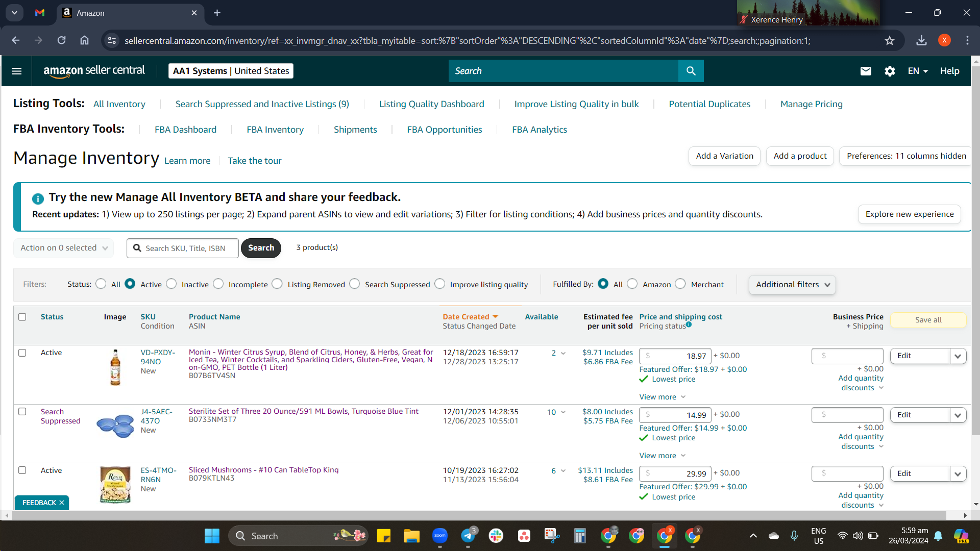Select the All status radio button
This screenshot has height=551, width=980.
(101, 284)
